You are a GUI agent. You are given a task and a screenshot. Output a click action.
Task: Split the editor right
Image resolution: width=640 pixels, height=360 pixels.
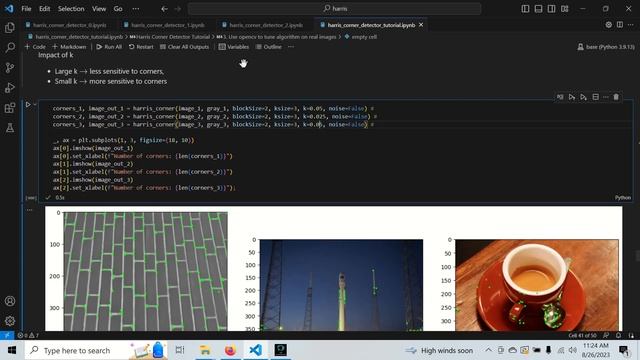(x=620, y=25)
